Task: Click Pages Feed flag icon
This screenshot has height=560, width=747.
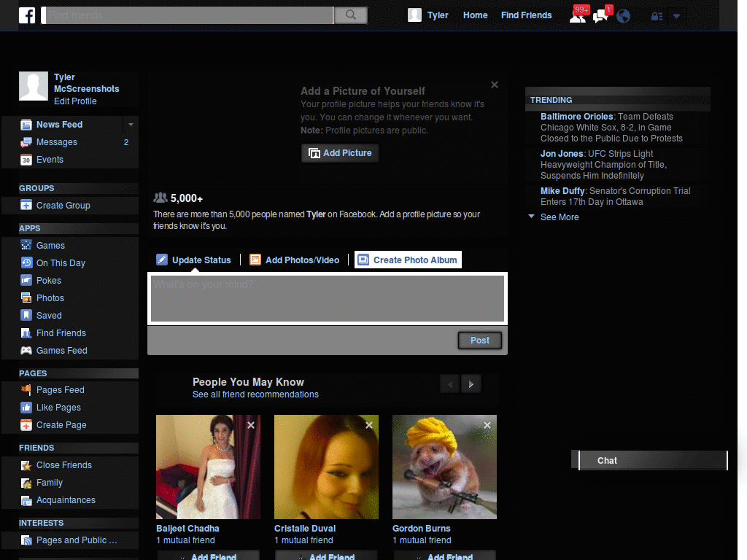Action: (26, 390)
